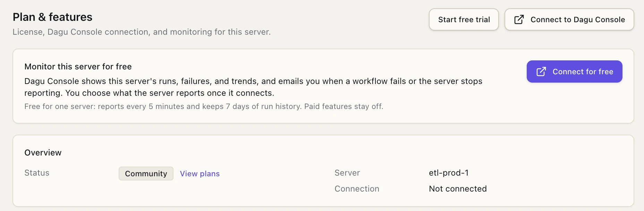The height and width of the screenshot is (211, 644).
Task: Open the View plans link
Action: pyautogui.click(x=200, y=174)
